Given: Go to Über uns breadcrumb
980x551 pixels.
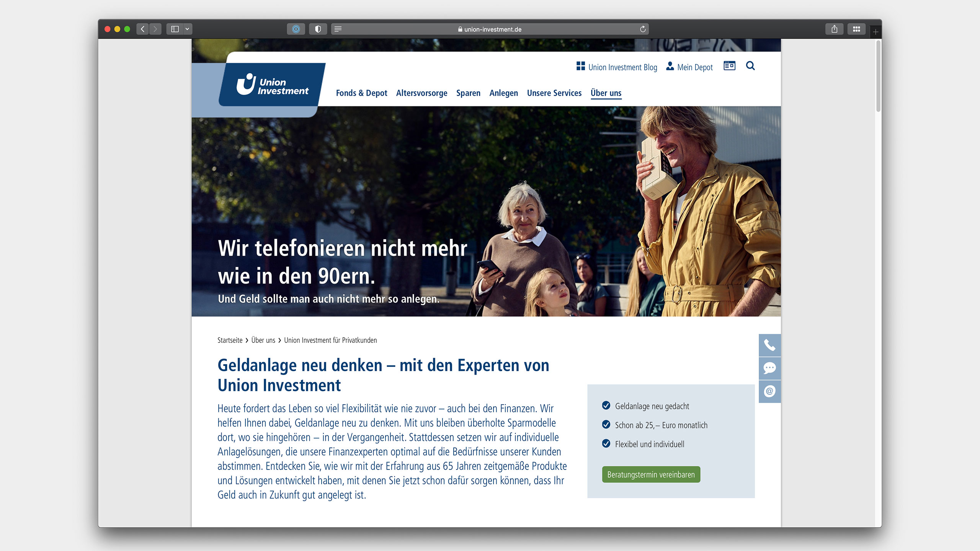Looking at the screenshot, I should point(263,340).
